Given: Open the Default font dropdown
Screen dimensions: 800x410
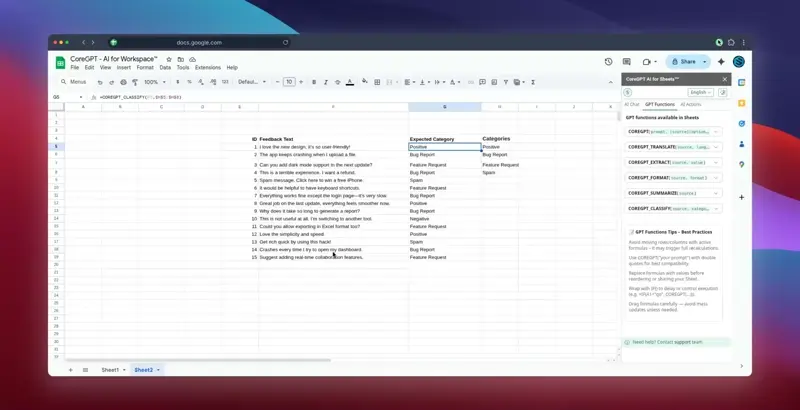Looking at the screenshot, I should point(252,82).
